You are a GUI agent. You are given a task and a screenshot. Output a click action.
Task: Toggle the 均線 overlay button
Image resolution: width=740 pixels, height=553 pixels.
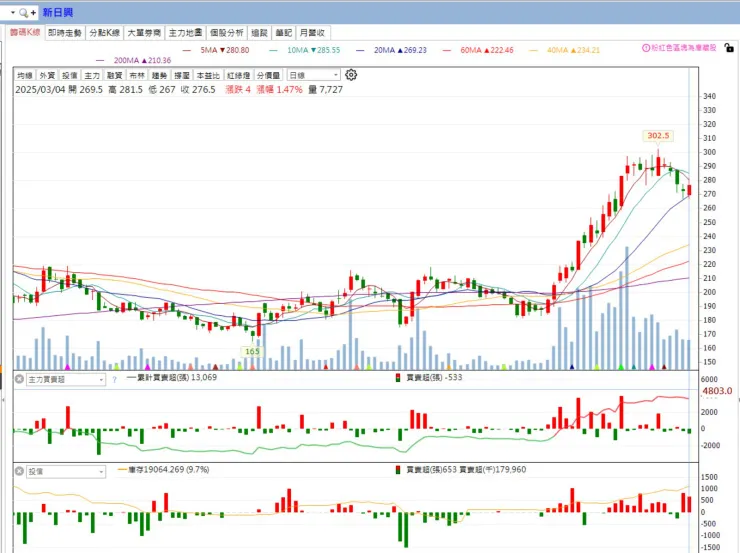click(x=25, y=75)
